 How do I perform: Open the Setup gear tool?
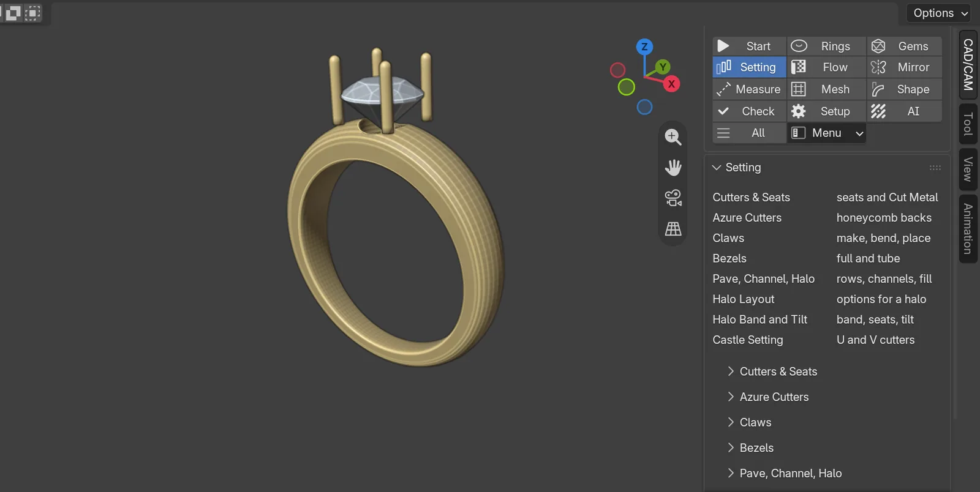tap(826, 111)
